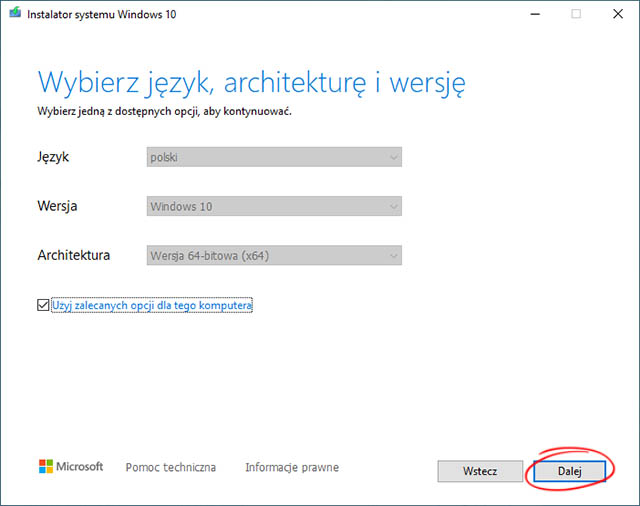This screenshot has height=506, width=640.
Task: Open the Architektura dropdown showing 64-bitowa
Action: point(273,255)
